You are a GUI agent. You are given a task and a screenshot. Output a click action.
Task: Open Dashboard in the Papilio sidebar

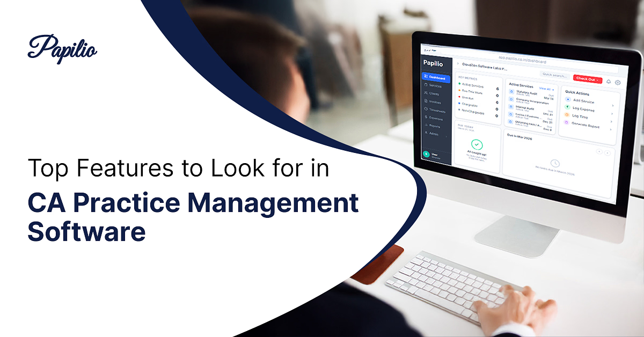click(436, 78)
